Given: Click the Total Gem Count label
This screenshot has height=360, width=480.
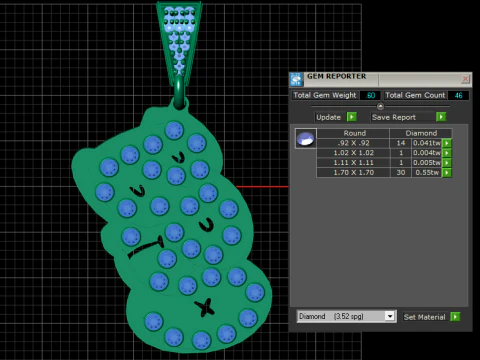Looking at the screenshot, I should [415, 95].
